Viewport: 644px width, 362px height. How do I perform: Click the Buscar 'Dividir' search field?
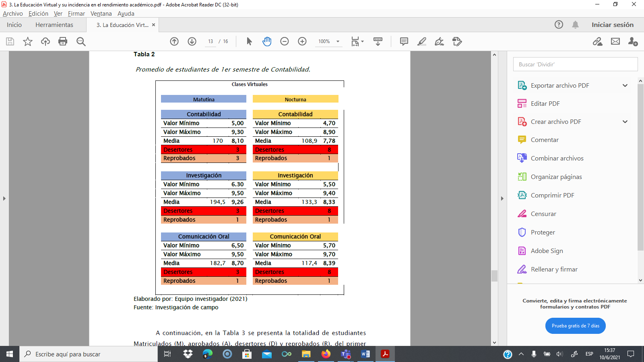(575, 64)
